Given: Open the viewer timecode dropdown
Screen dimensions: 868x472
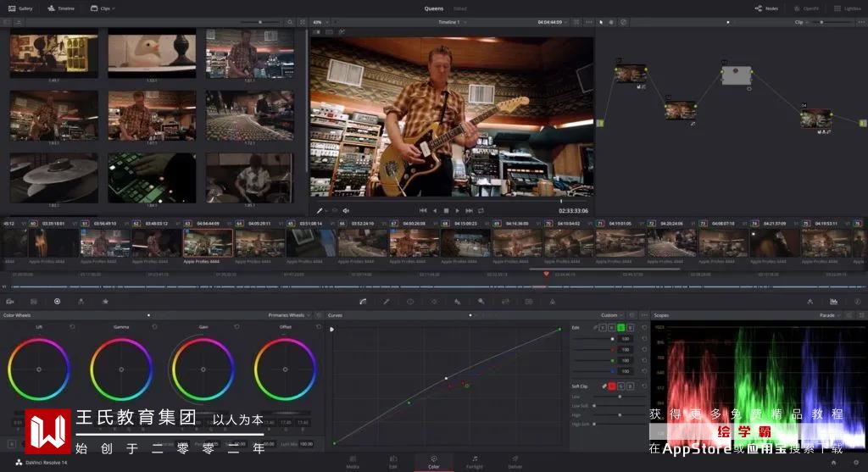Looking at the screenshot, I should (x=552, y=22).
